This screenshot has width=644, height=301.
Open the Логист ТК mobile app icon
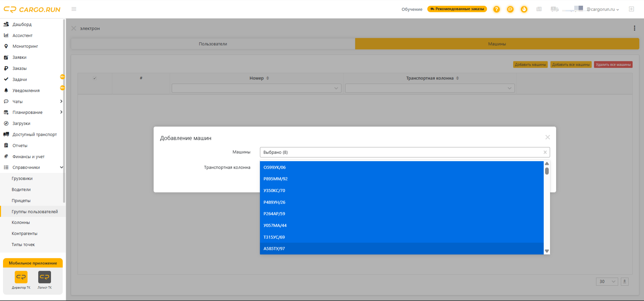[45, 277]
